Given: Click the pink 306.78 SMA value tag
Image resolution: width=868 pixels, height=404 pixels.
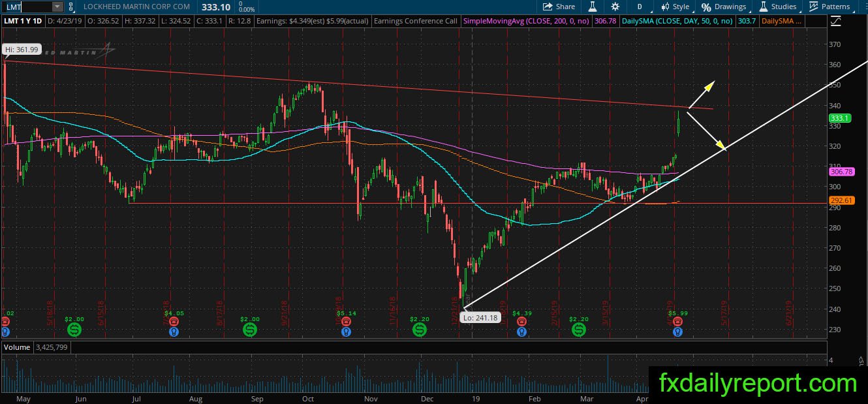Looking at the screenshot, I should pyautogui.click(x=841, y=172).
